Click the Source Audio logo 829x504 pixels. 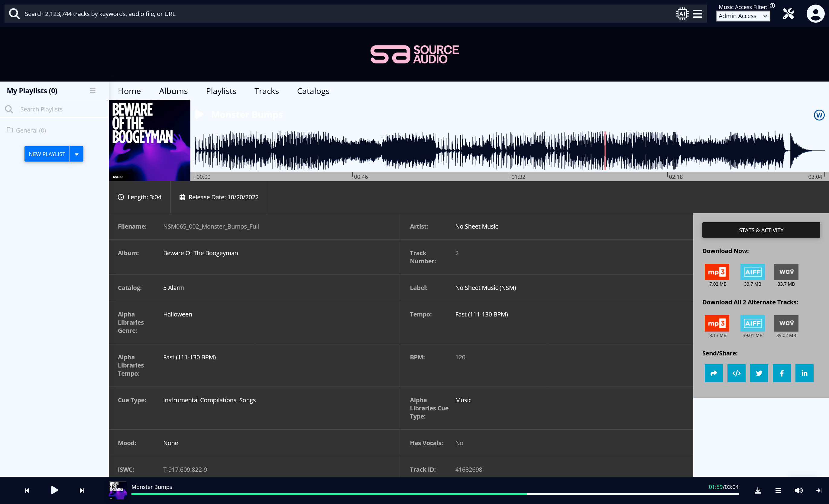point(415,54)
